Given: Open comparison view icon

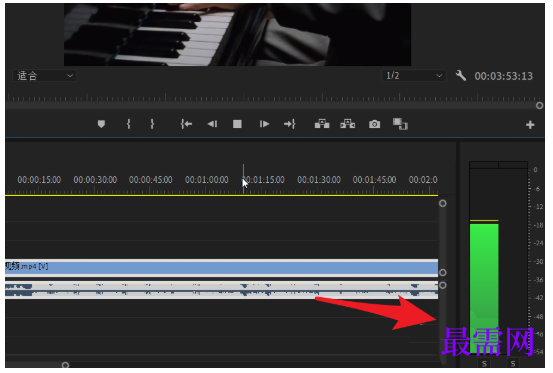Looking at the screenshot, I should pyautogui.click(x=400, y=124).
